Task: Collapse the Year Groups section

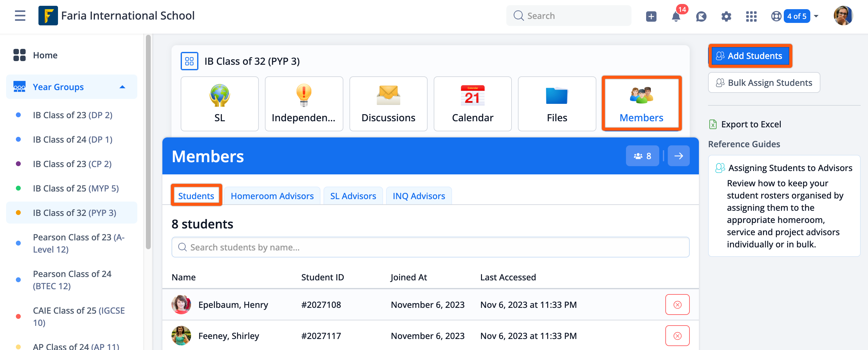Action: [x=122, y=87]
